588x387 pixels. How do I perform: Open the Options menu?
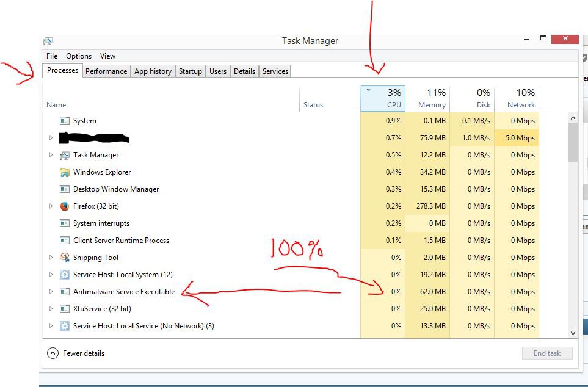[79, 56]
